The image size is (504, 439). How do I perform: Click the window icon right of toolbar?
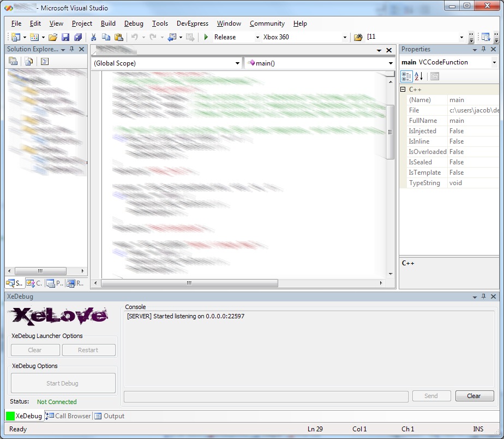485,37
